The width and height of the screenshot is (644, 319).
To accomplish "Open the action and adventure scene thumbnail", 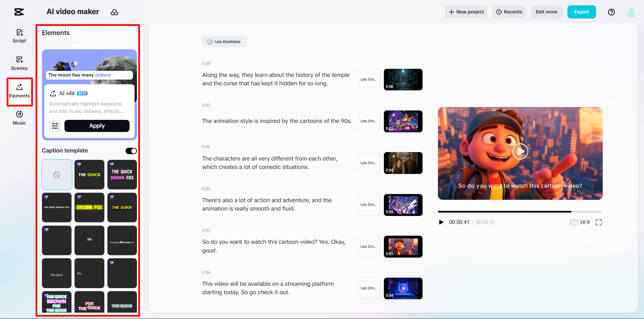I will (x=403, y=205).
